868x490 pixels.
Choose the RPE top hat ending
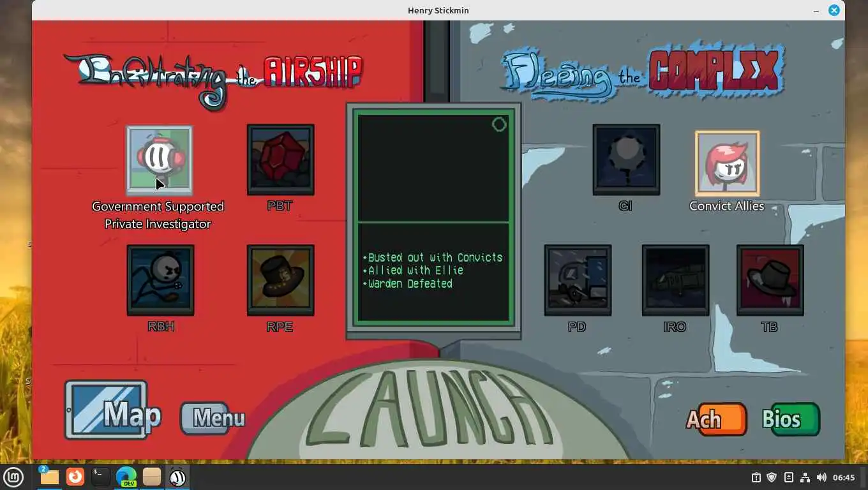tap(280, 280)
